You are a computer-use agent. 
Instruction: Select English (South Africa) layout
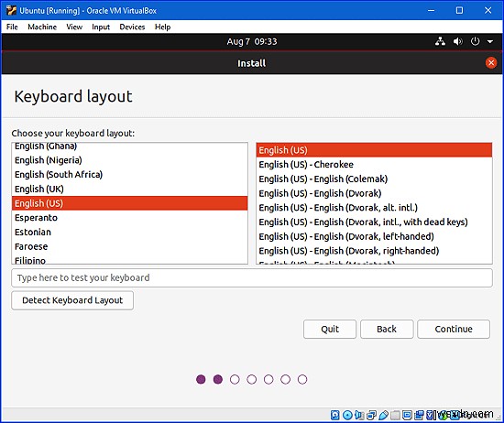pos(129,174)
